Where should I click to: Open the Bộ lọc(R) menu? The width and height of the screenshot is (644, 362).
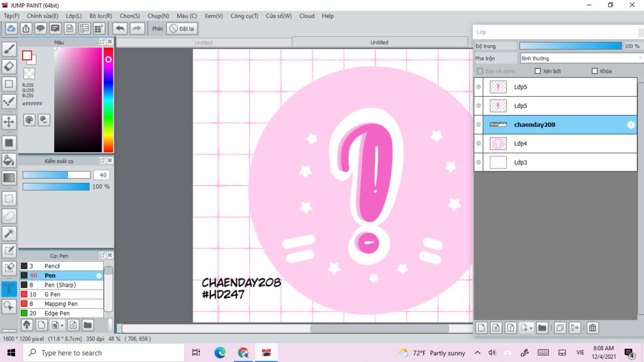101,16
